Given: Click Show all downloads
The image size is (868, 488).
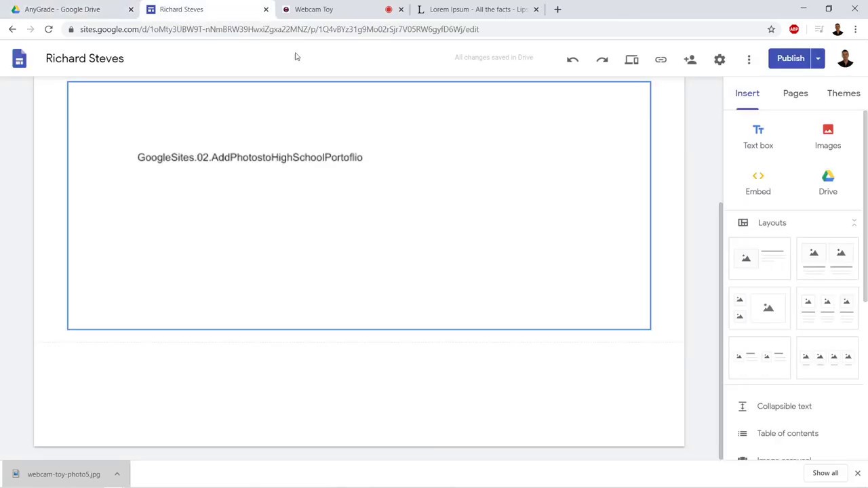Looking at the screenshot, I should click(825, 473).
